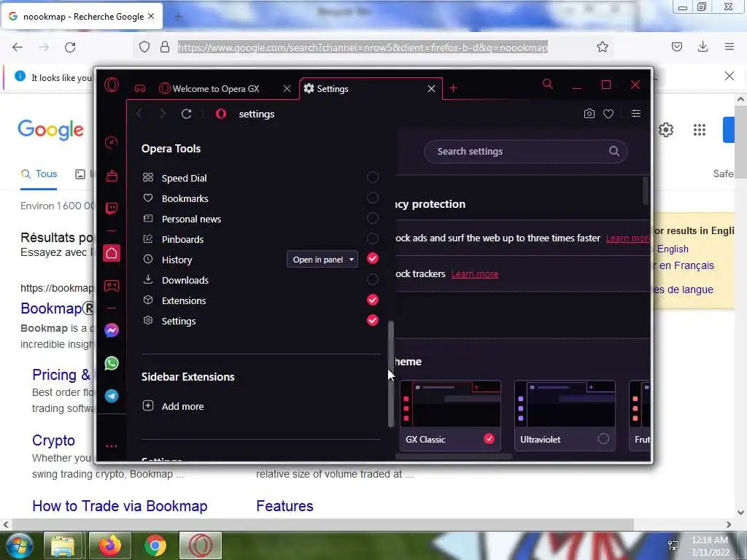This screenshot has height=560, width=747.
Task: Open File Explorer from taskbar
Action: click(x=63, y=545)
